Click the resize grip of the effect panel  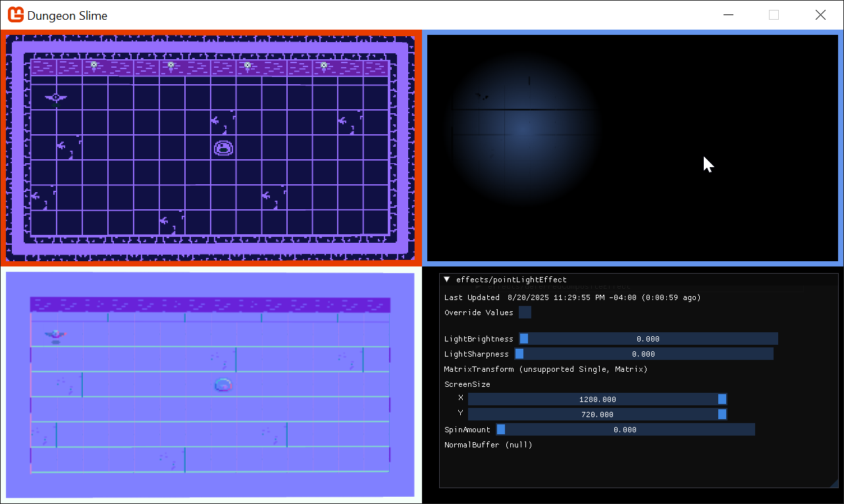(x=833, y=484)
